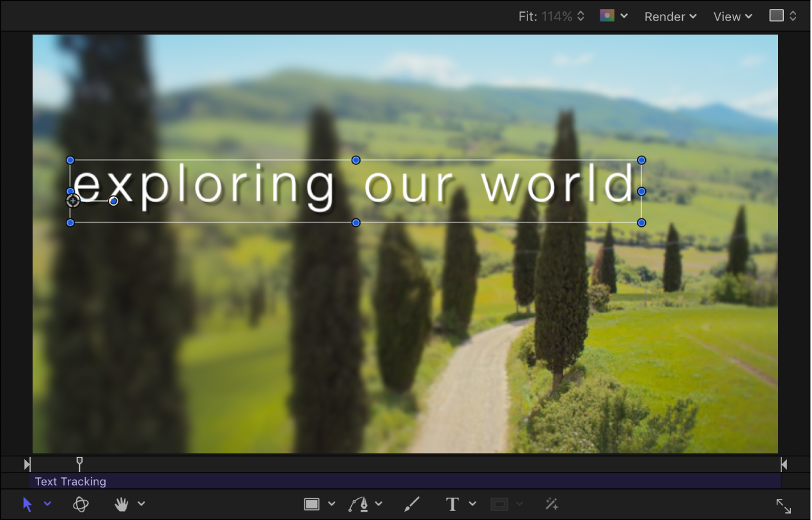Open the magic wand effects tool

click(552, 504)
